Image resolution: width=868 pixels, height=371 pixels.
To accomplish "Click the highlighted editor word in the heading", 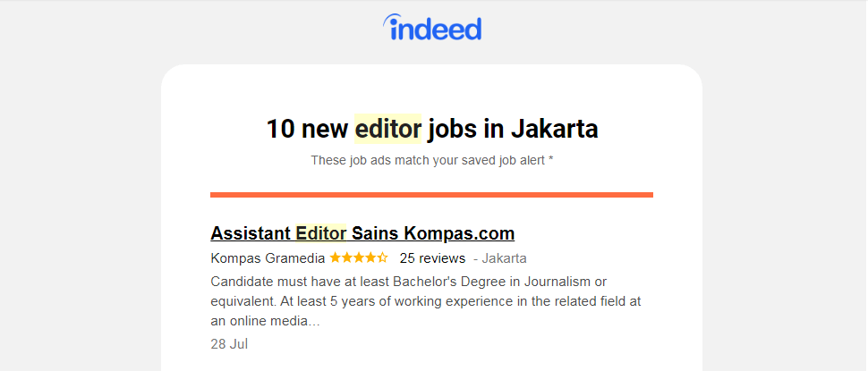I will point(387,129).
